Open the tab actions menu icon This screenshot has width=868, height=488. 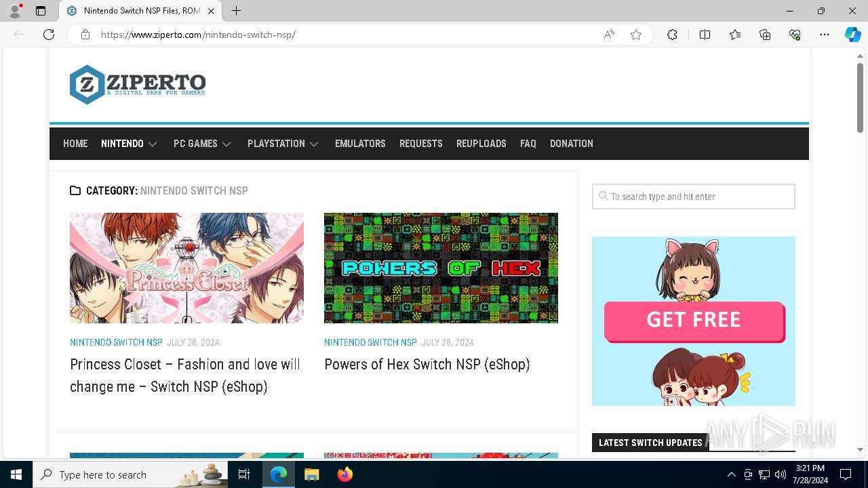point(41,11)
